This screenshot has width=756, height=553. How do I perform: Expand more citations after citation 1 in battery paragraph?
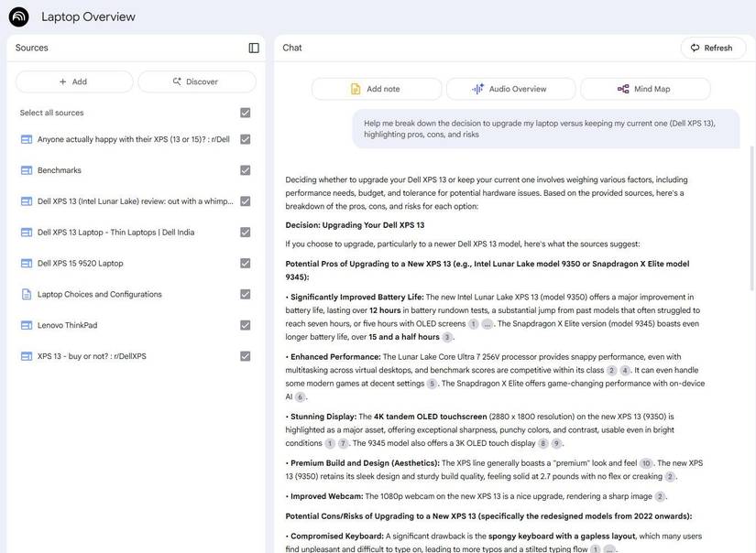click(488, 324)
